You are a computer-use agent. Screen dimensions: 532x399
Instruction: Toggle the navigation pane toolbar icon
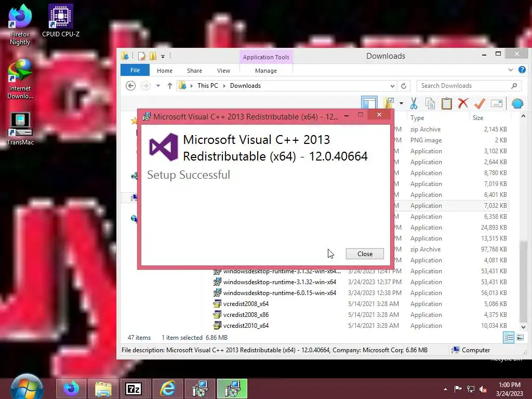coord(369,103)
